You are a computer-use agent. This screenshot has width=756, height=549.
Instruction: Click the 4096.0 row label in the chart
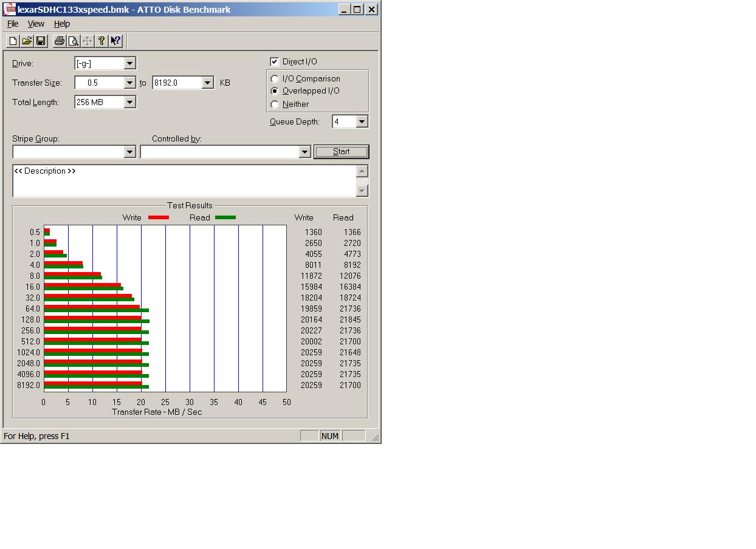point(29,374)
